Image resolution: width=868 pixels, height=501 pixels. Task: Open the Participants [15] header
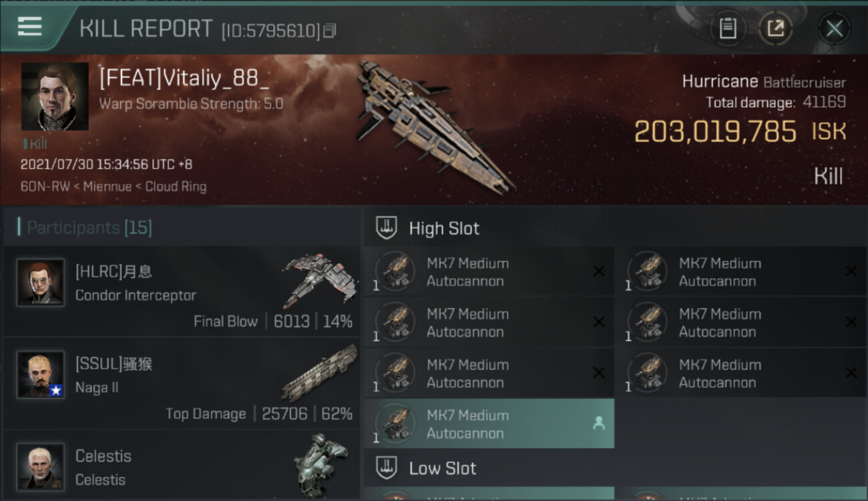[89, 227]
